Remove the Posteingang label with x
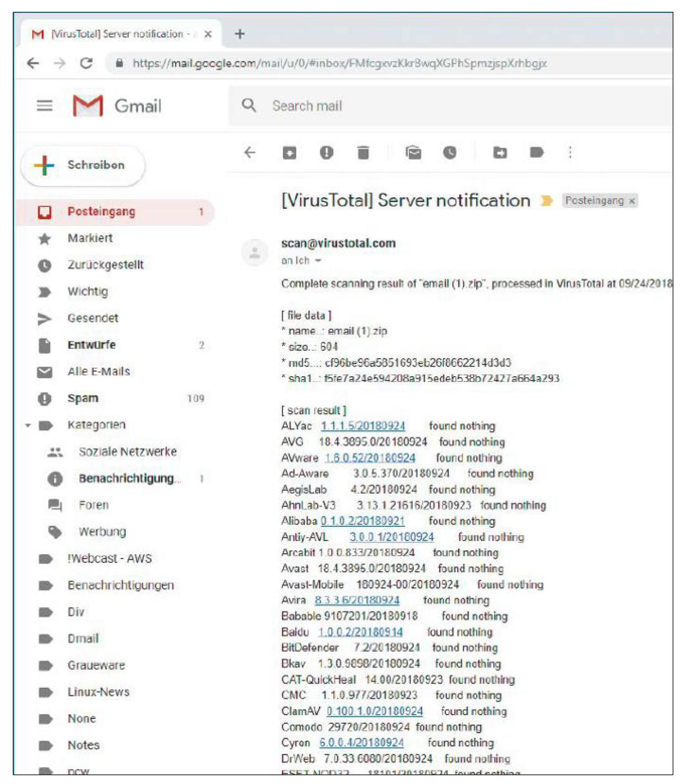The image size is (692, 784). click(x=631, y=201)
